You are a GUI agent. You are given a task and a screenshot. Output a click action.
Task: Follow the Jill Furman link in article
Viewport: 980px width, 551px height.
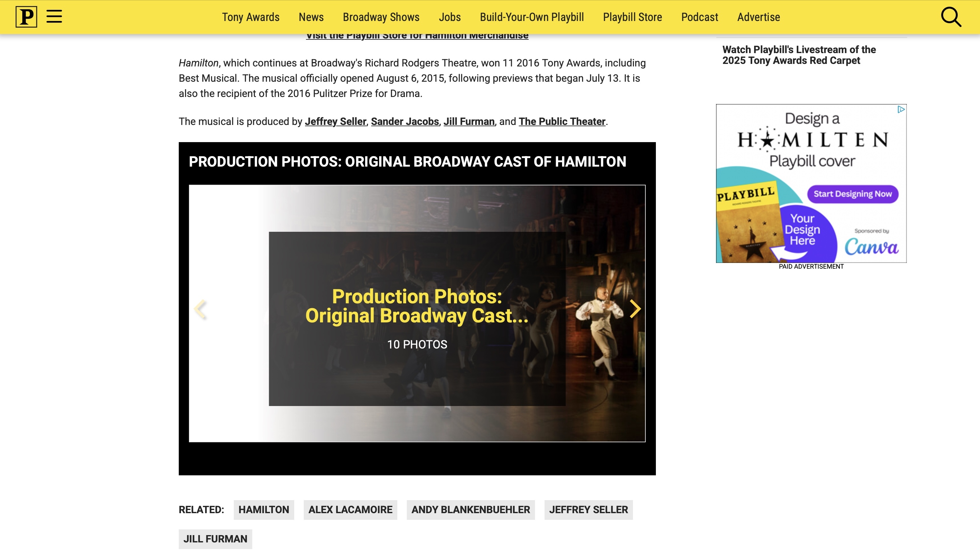[469, 121]
